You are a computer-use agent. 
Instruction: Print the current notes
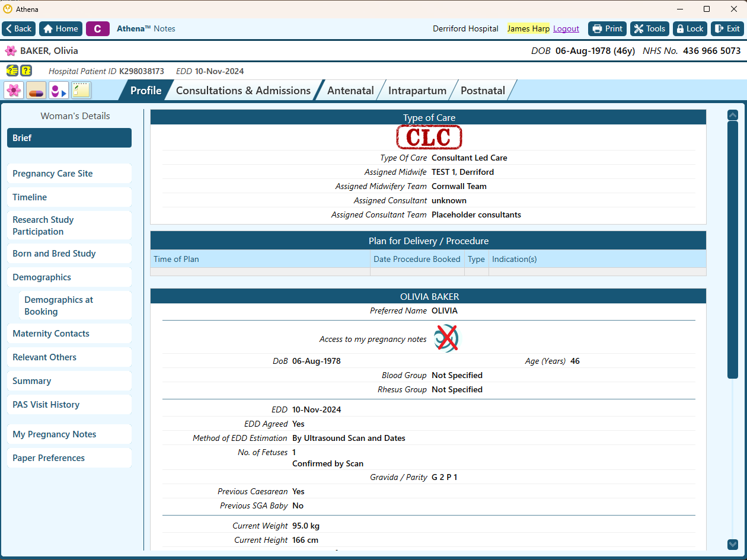point(607,28)
